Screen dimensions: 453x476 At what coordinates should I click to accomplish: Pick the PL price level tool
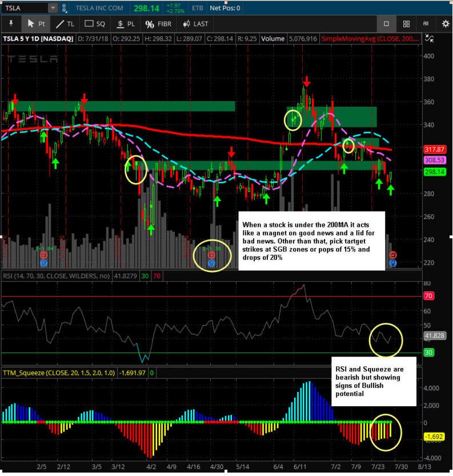[x=126, y=24]
